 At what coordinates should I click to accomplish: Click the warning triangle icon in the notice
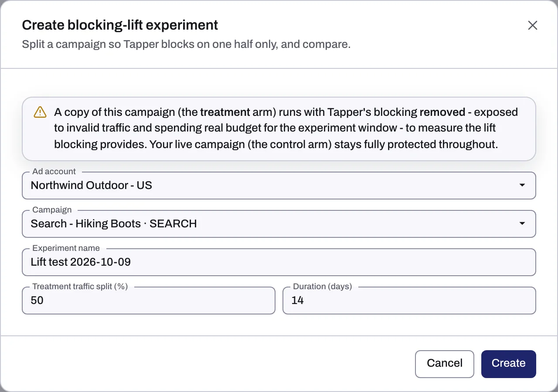(40, 112)
